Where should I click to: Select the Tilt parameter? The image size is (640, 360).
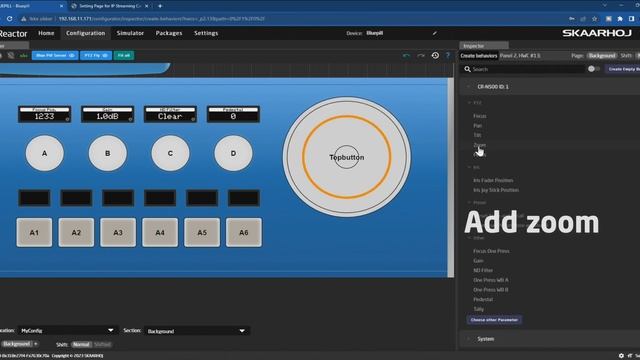click(477, 135)
